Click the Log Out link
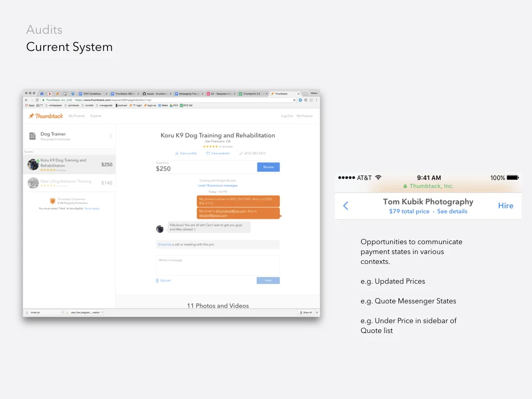The image size is (532, 399). tap(287, 116)
